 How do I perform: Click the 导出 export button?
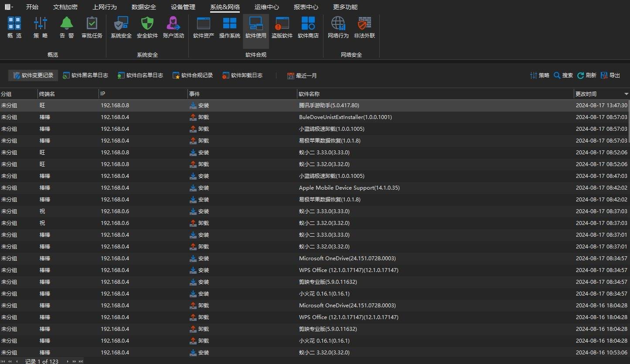610,75
